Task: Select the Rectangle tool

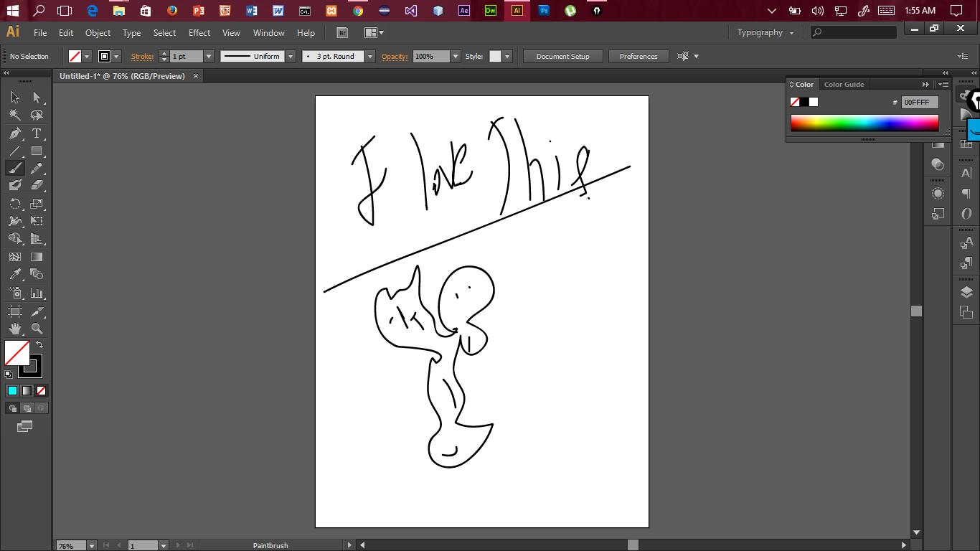Action: [x=37, y=151]
